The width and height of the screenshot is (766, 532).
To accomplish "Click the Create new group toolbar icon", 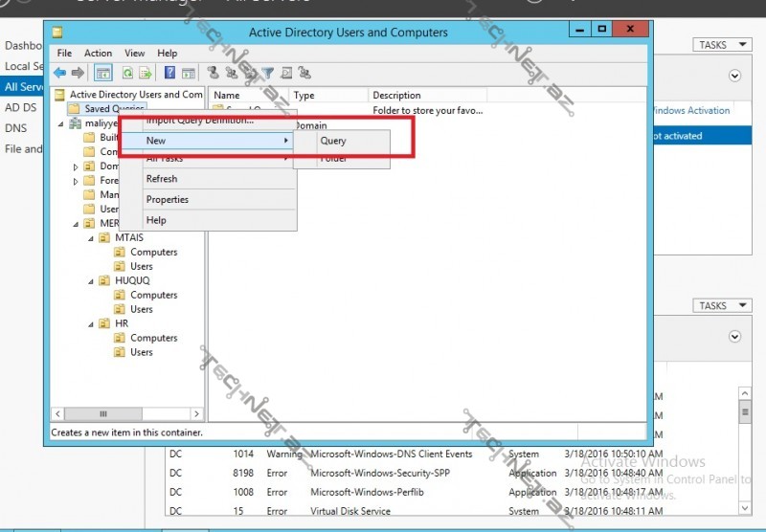I will tap(231, 73).
